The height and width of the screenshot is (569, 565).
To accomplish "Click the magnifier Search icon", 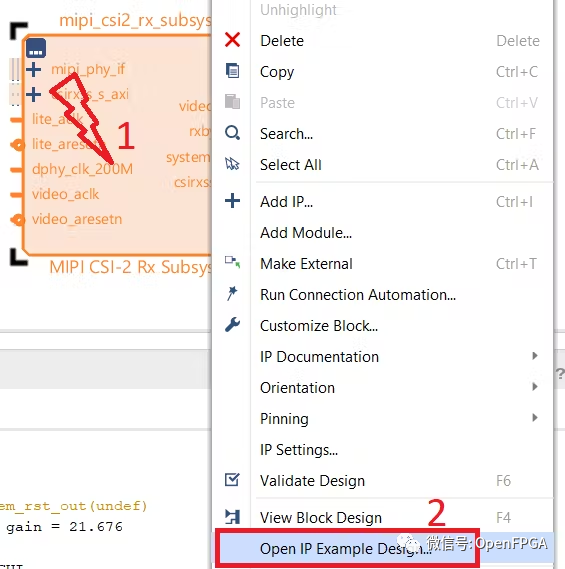I will pyautogui.click(x=232, y=133).
